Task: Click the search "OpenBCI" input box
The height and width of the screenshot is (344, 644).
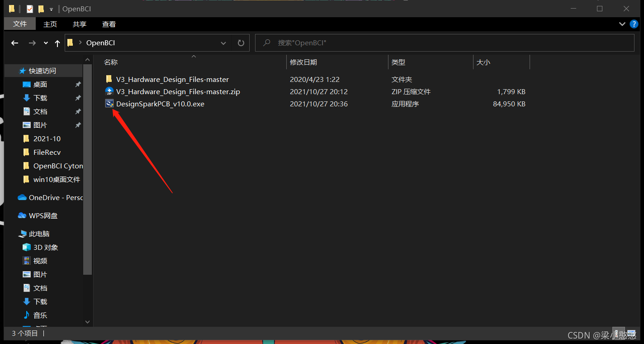Action: [x=445, y=43]
